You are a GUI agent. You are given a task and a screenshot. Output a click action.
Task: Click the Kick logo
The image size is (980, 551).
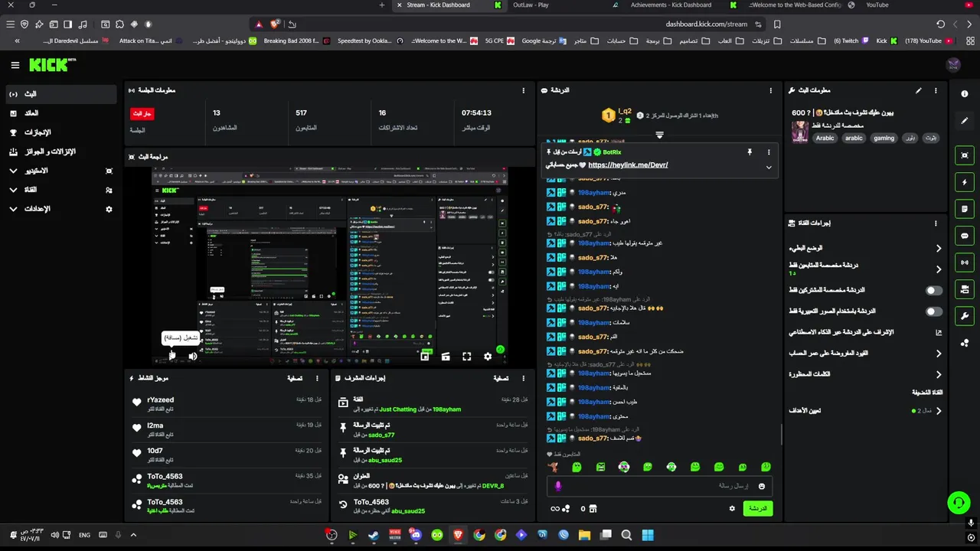click(52, 65)
